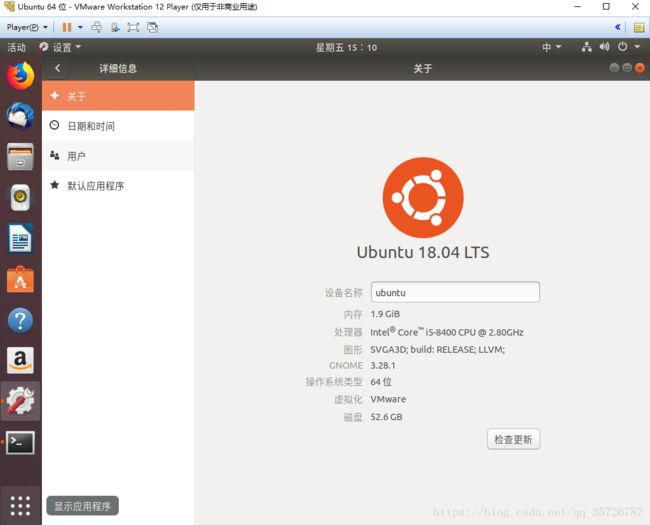Select 用户 in the sidebar
Image resolution: width=650 pixels, height=525 pixels.
click(x=118, y=156)
